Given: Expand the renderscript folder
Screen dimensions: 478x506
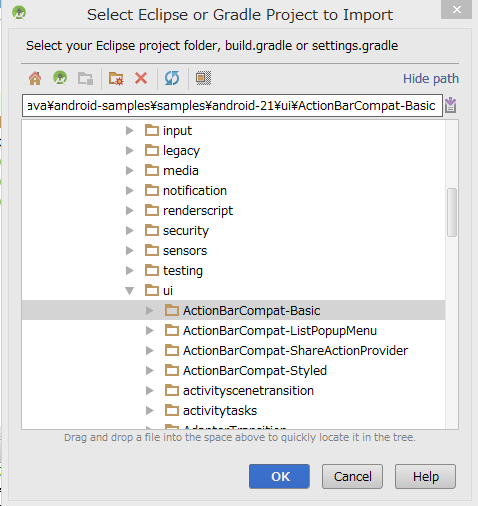Looking at the screenshot, I should (130, 211).
